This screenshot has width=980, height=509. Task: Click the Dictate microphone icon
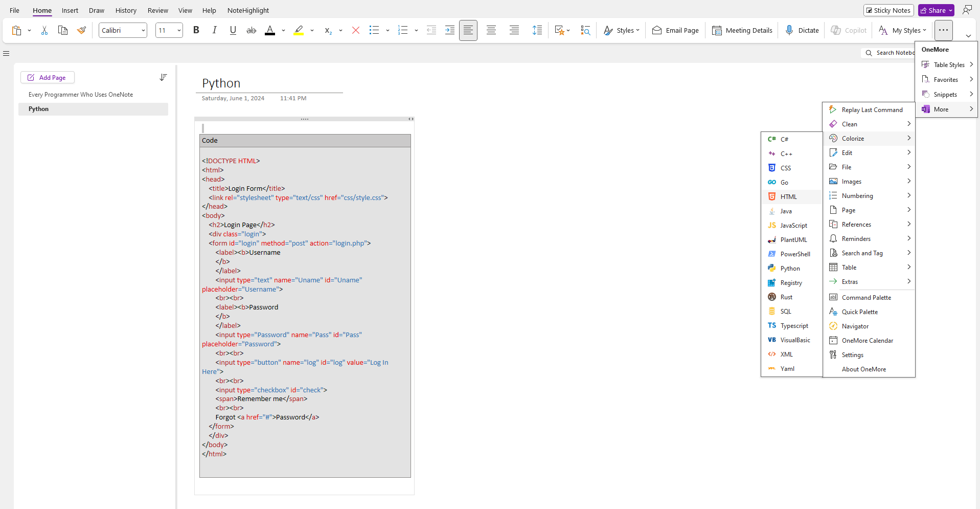(x=789, y=31)
